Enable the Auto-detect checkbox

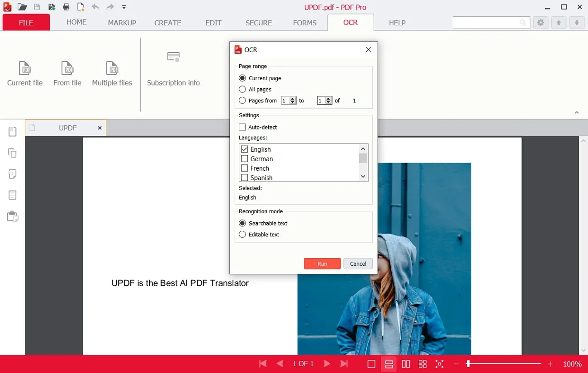coord(242,127)
